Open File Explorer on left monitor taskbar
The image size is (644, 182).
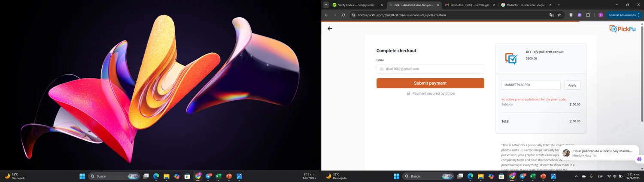(167, 176)
